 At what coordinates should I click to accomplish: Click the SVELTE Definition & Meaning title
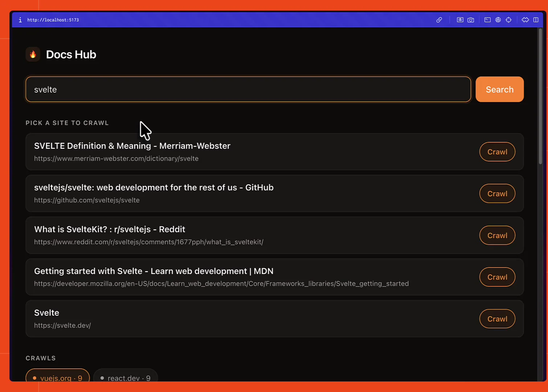(132, 146)
